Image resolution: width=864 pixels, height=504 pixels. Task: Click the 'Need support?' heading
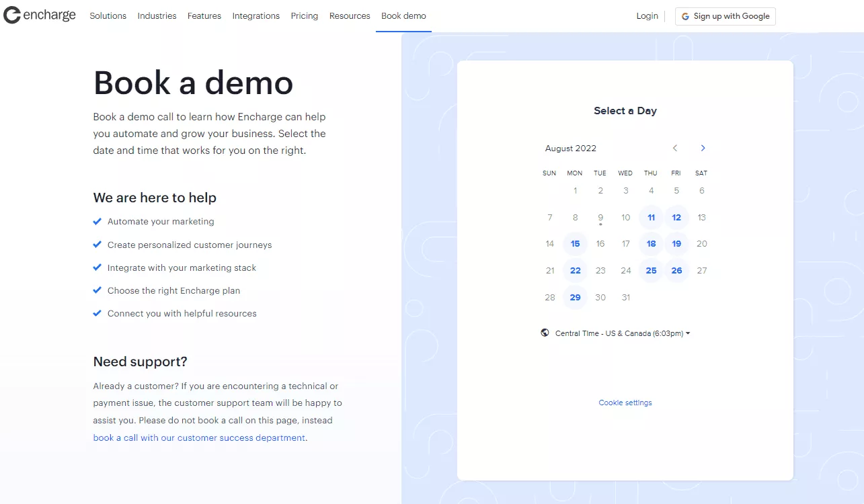tap(140, 362)
